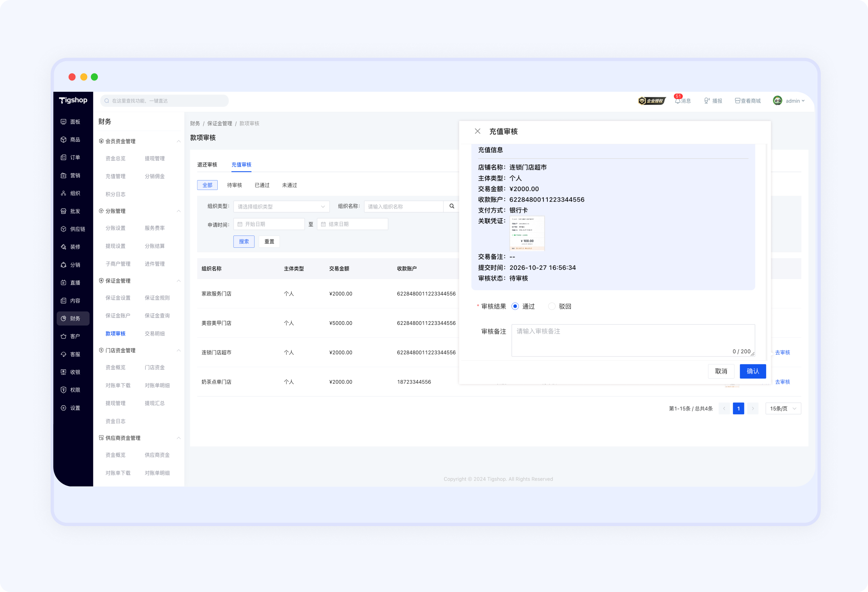Click the 查看商城 store icon
Image resolution: width=868 pixels, height=592 pixels.
pos(737,101)
